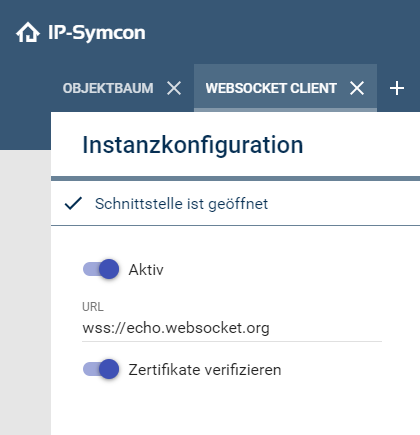Open a new tab with the plus icon
Viewport: 420px width, 435px height.
coord(397,88)
